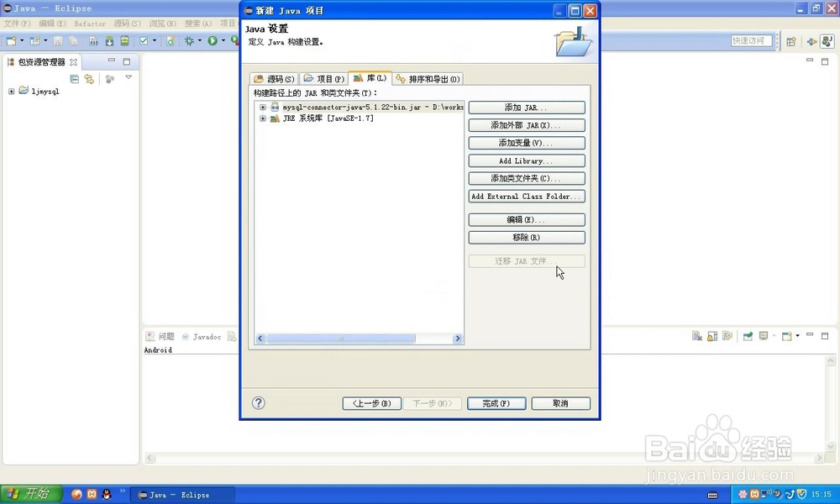Image resolution: width=840 pixels, height=504 pixels.
Task: Click the Debug bug icon in toolbar
Action: (x=189, y=40)
